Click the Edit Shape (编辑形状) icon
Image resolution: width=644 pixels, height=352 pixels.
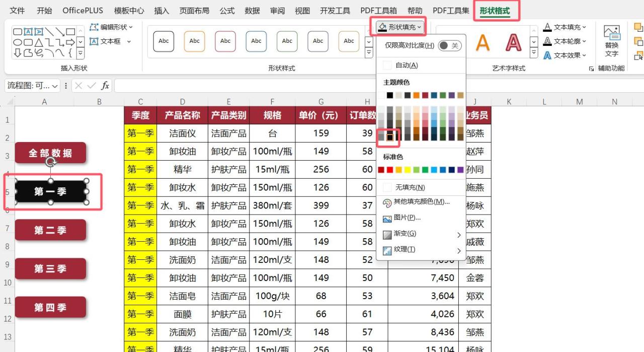(x=94, y=27)
